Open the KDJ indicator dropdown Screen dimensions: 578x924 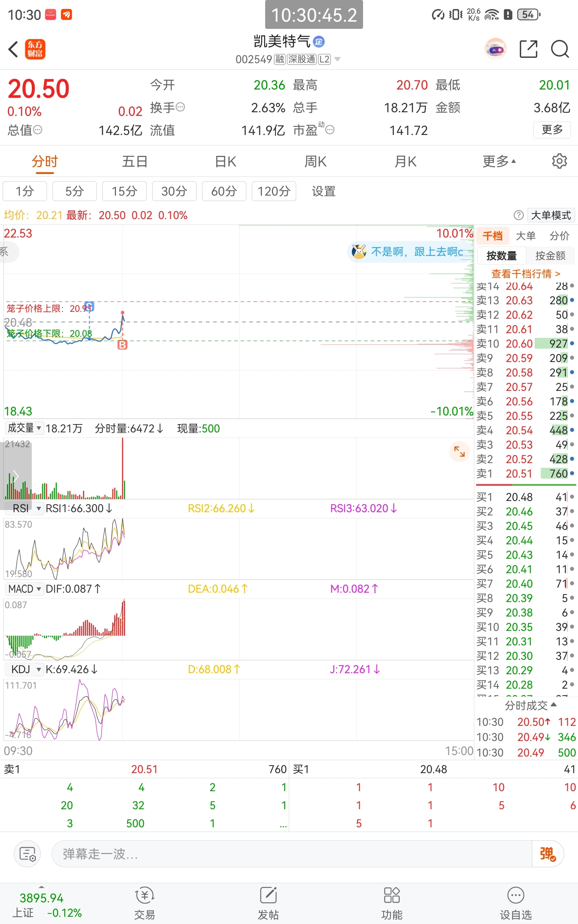[24, 669]
